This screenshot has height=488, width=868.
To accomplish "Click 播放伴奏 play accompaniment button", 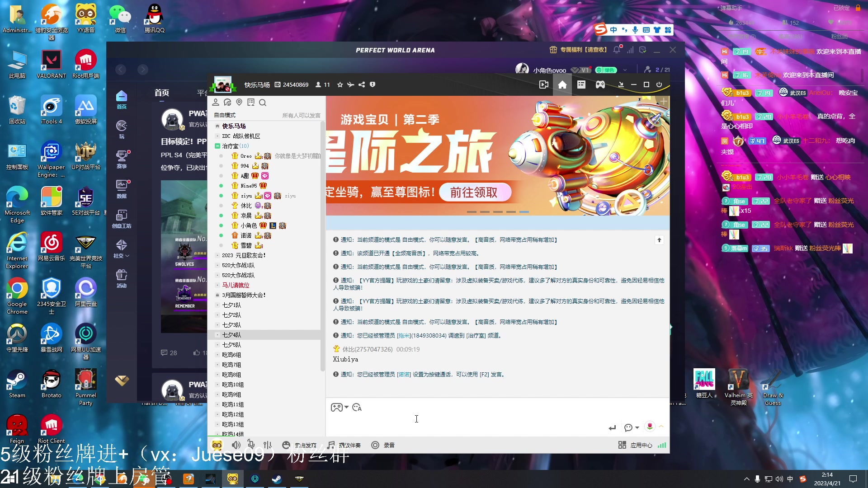I will click(344, 445).
